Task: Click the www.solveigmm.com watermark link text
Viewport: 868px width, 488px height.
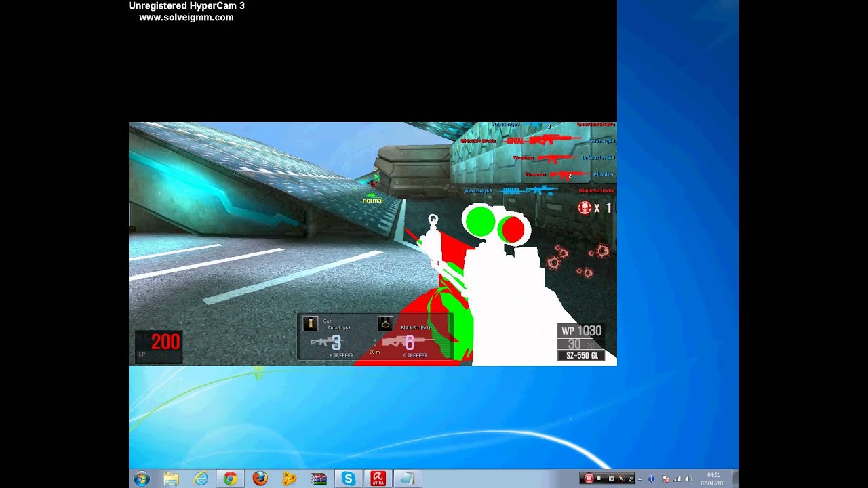Action: pyautogui.click(x=186, y=18)
